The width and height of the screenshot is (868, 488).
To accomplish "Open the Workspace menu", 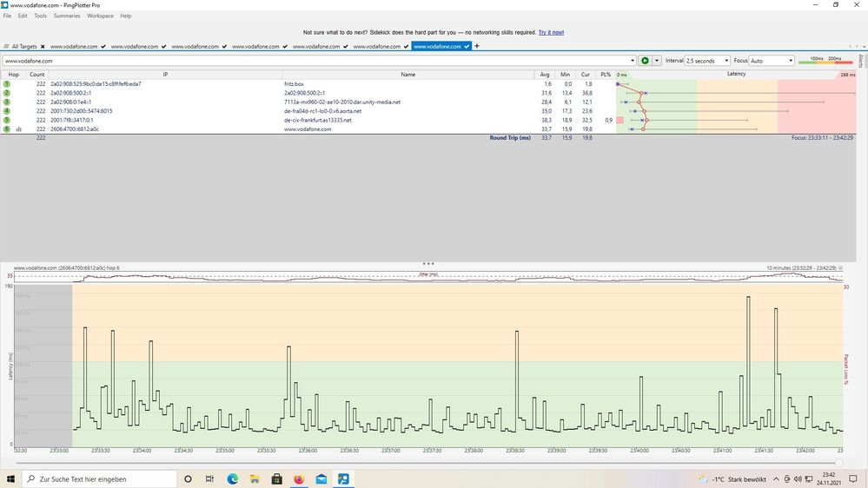I will pyautogui.click(x=100, y=16).
